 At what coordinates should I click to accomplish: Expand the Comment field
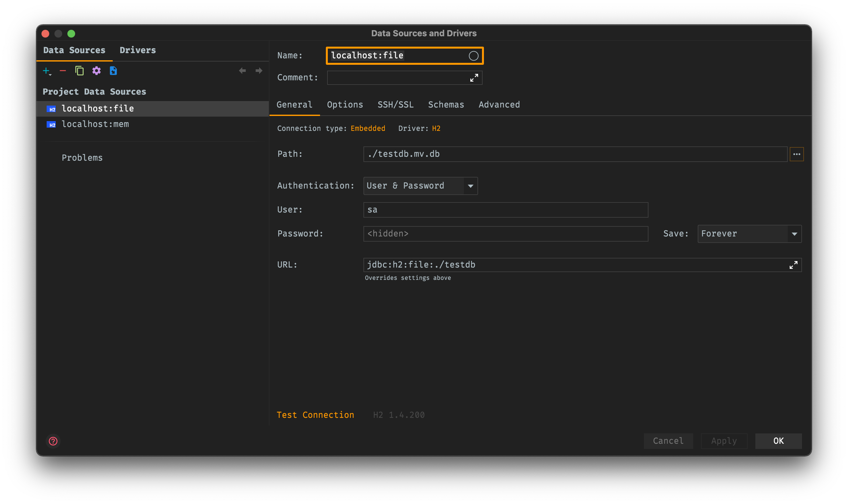click(x=474, y=78)
